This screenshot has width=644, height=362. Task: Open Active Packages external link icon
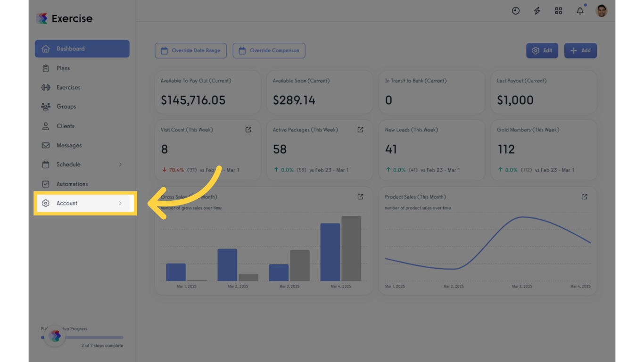(360, 130)
